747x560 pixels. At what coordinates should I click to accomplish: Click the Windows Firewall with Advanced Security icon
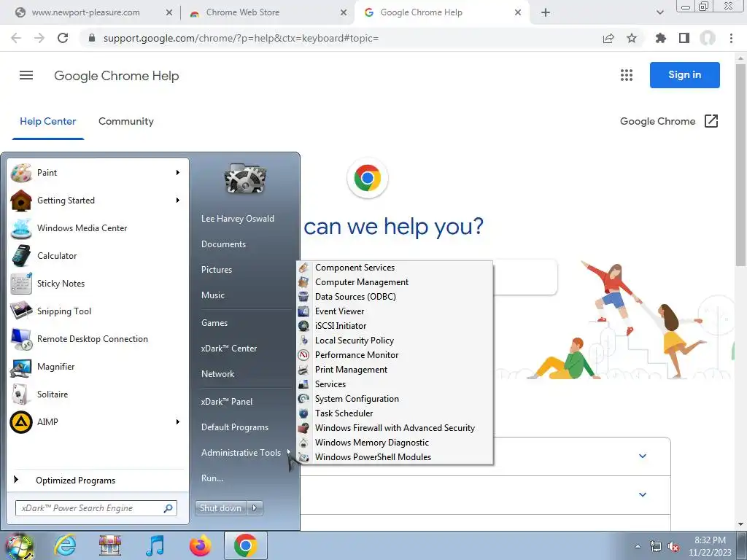303,428
